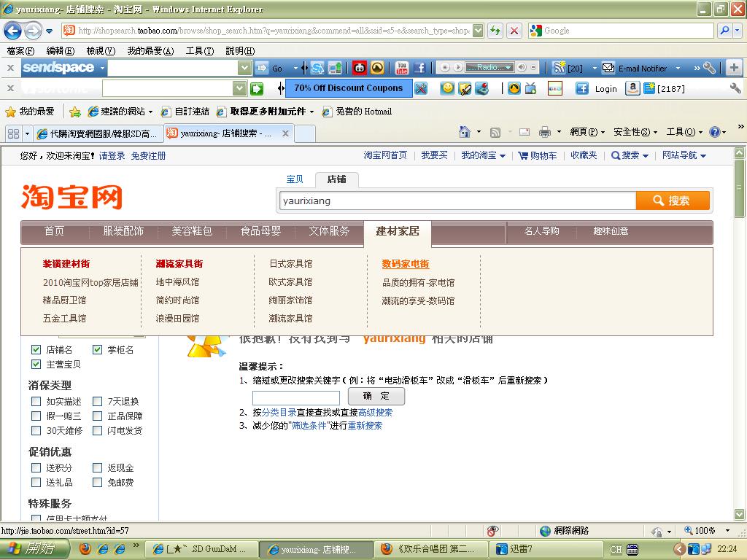Open the 数码家电街 link
747x560 pixels.
406,264
